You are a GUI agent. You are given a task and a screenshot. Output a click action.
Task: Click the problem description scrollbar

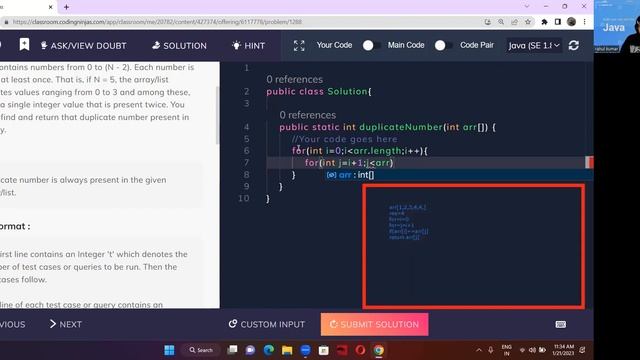pyautogui.click(x=218, y=116)
